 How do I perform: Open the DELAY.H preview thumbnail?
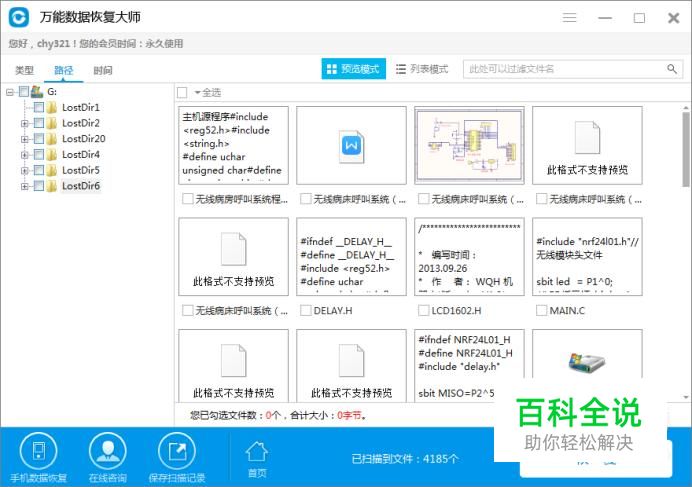tap(351, 257)
